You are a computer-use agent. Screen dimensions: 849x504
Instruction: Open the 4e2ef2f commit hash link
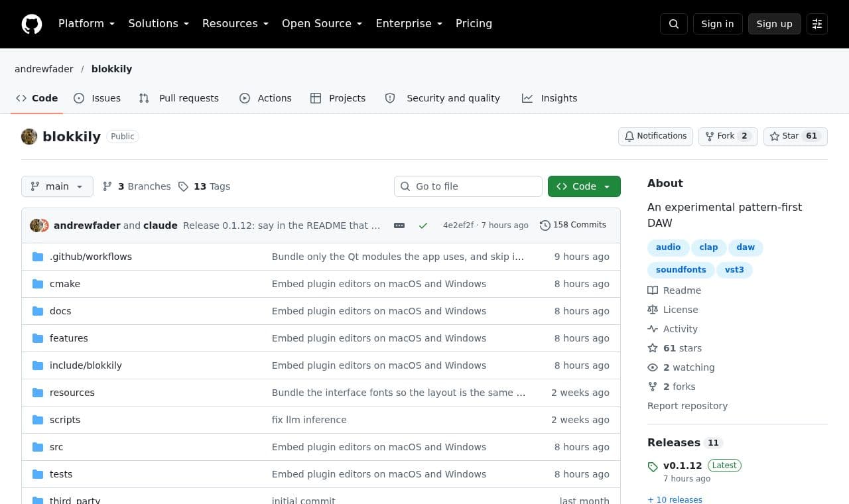(458, 225)
